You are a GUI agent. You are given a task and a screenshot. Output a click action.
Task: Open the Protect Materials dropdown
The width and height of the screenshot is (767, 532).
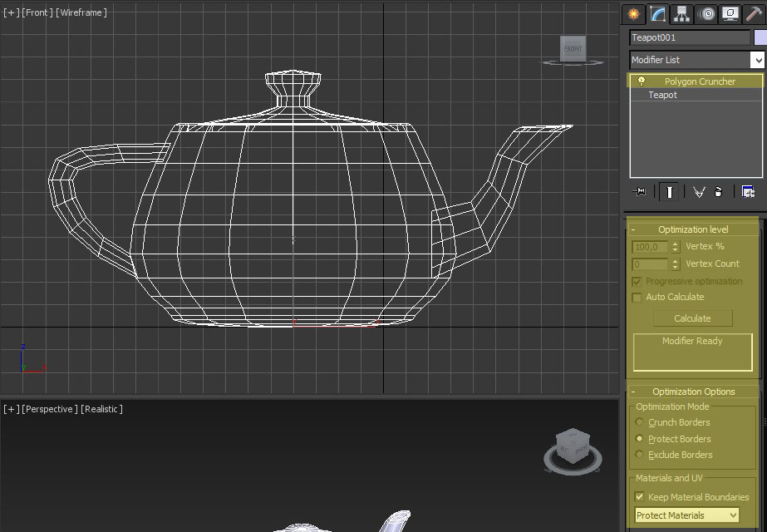(686, 515)
